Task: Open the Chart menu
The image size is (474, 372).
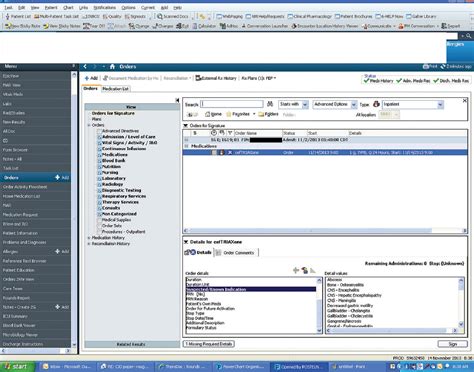Action: click(68, 7)
